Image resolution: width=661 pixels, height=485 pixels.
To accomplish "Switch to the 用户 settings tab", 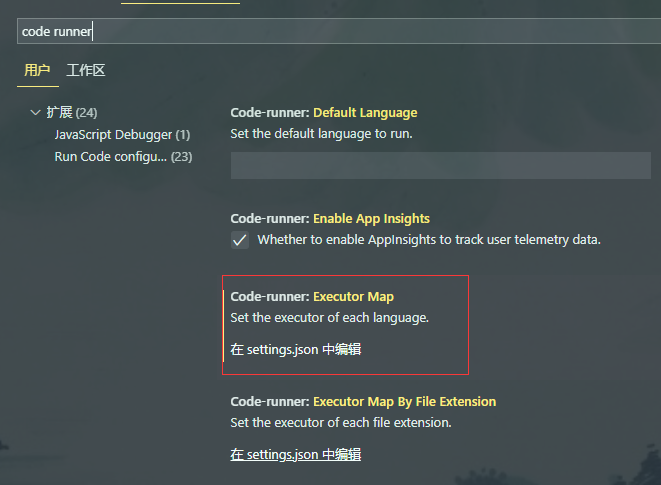I will pyautogui.click(x=37, y=70).
